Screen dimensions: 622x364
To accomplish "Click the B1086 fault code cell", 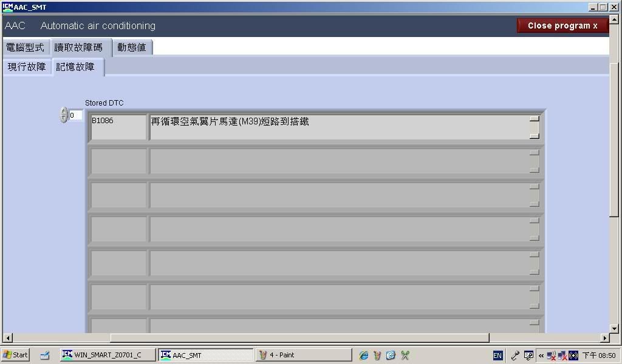I will 118,127.
